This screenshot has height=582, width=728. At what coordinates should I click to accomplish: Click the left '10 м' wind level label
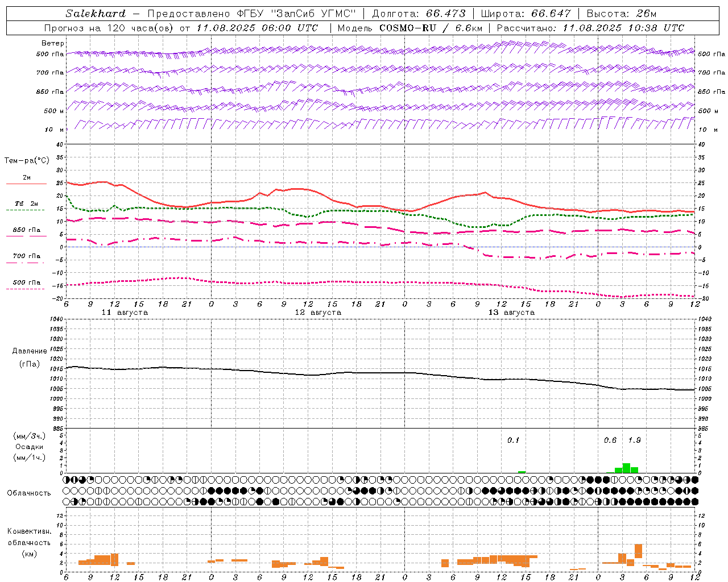pos(54,130)
